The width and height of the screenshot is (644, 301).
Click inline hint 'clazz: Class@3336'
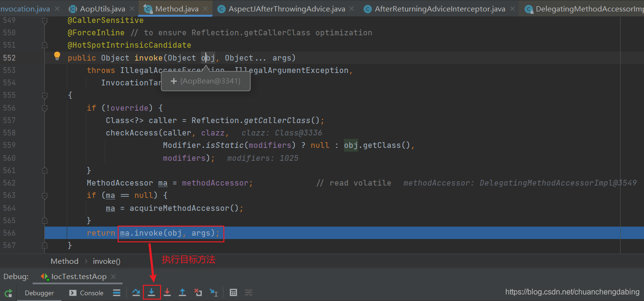pyautogui.click(x=282, y=133)
